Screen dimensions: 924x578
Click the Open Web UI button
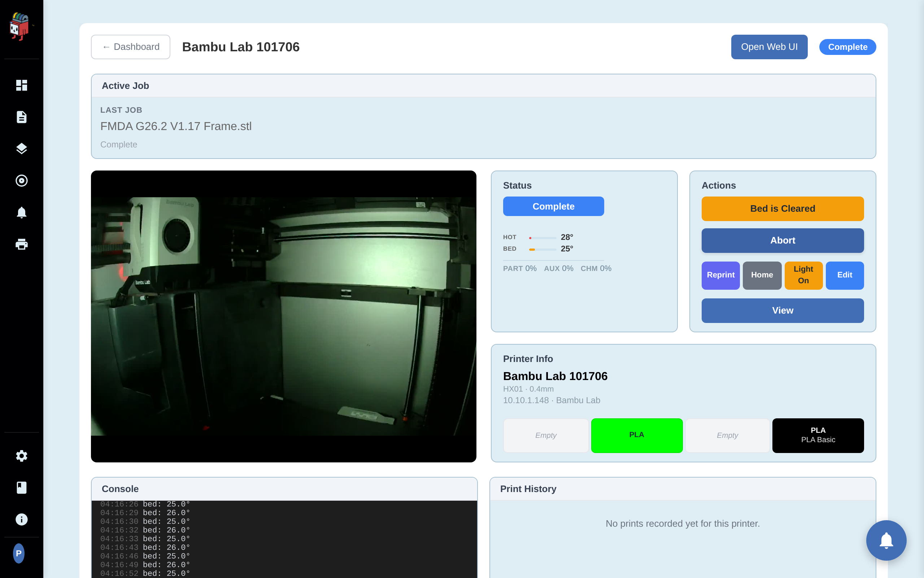pos(769,47)
